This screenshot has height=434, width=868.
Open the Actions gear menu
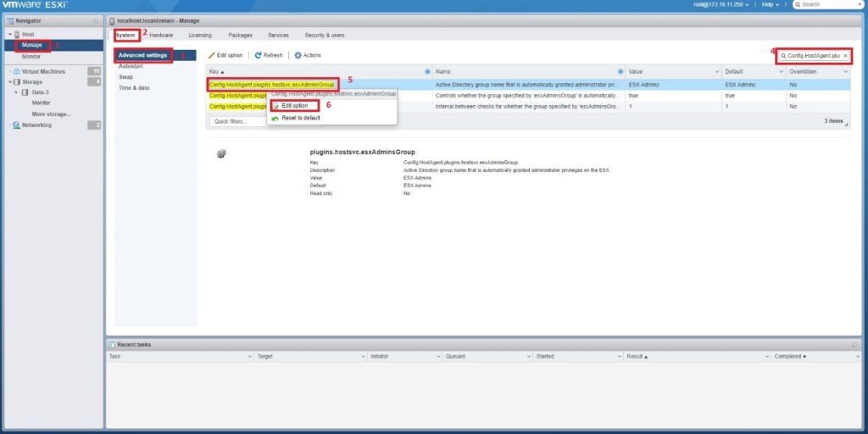point(308,55)
